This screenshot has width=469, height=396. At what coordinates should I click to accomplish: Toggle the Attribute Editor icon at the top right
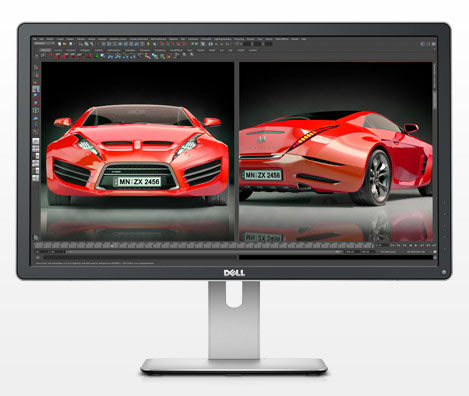coord(422,44)
